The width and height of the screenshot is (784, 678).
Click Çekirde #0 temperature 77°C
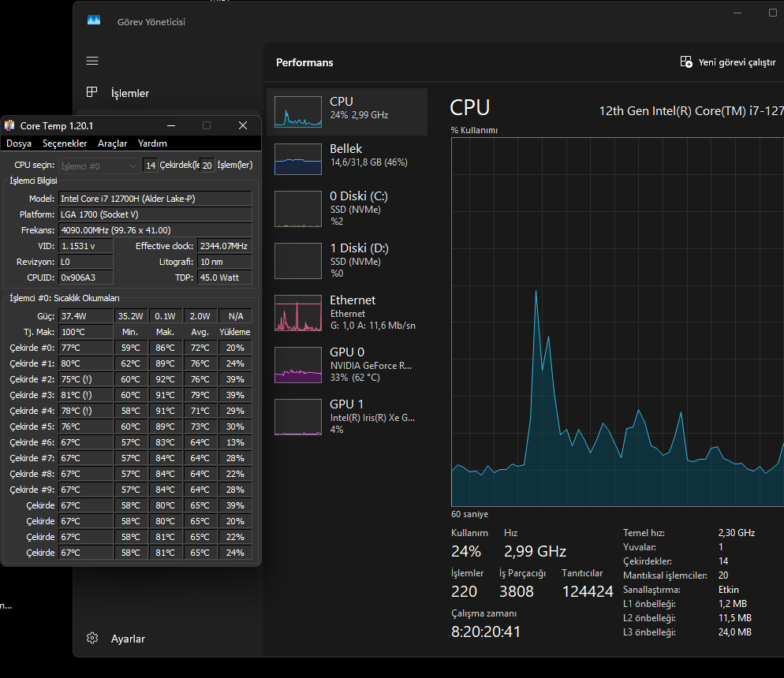(85, 348)
